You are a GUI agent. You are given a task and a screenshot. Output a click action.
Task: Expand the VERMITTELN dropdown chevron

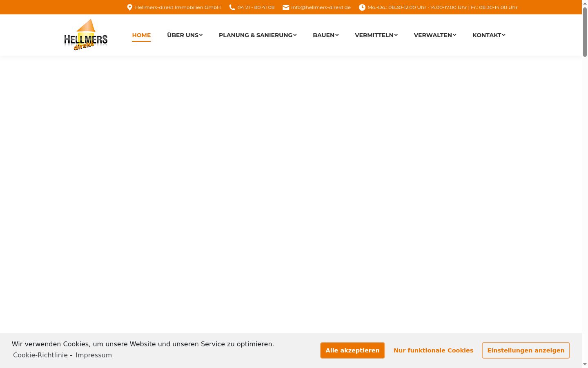tap(396, 35)
